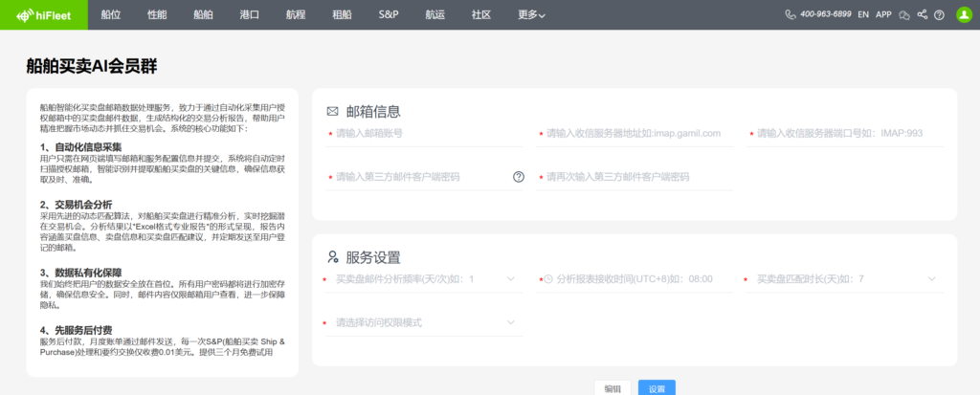Click the 设置 button
The image size is (980, 395).
click(x=657, y=388)
